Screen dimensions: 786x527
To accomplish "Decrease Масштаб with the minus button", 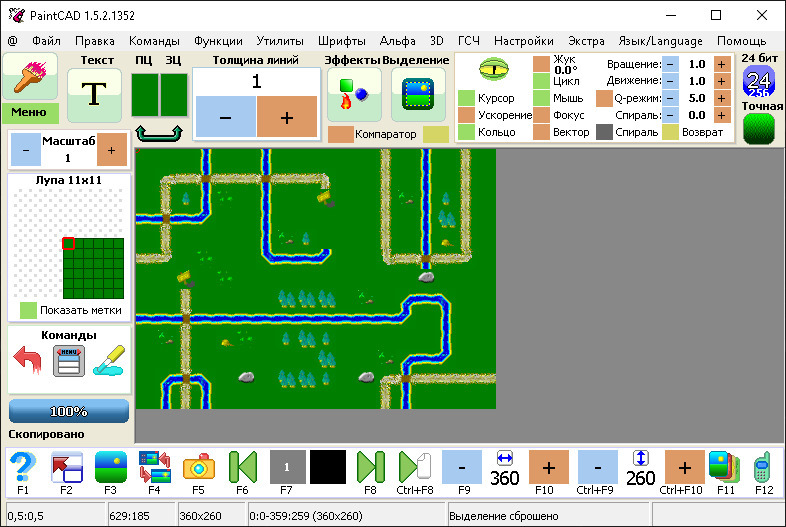I will click(x=26, y=150).
